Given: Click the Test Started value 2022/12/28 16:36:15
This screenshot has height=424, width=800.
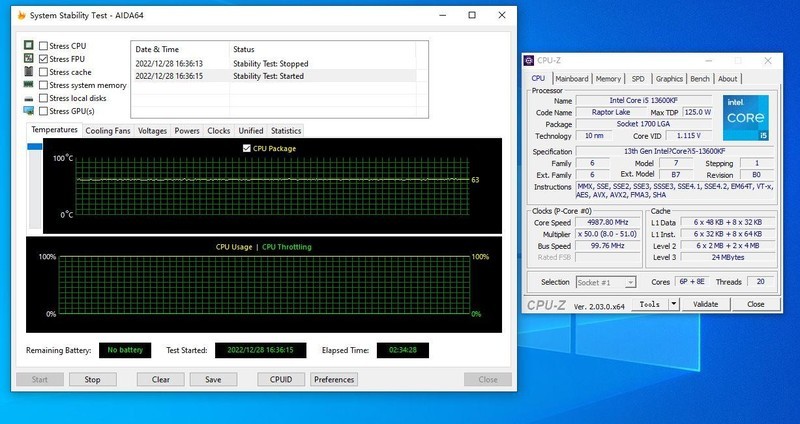Looking at the screenshot, I should click(260, 351).
